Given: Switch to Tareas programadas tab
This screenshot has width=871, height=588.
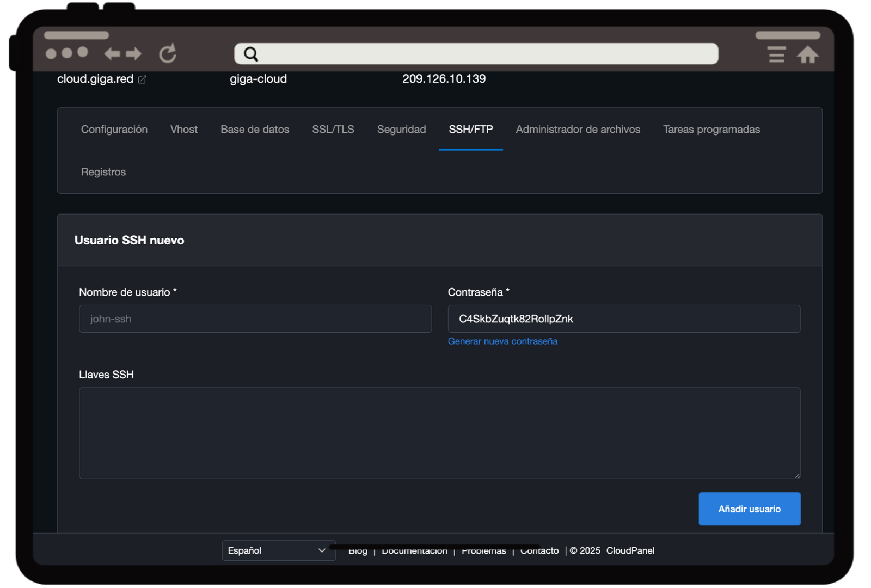Looking at the screenshot, I should coord(711,130).
